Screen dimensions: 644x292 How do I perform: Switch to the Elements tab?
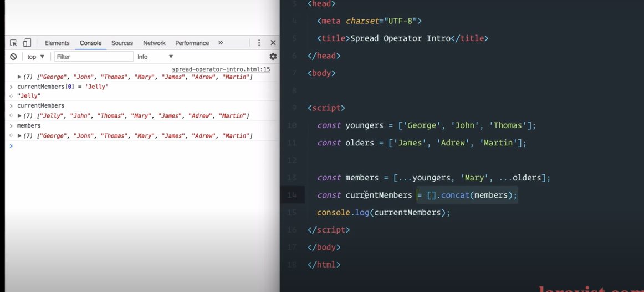coord(57,43)
